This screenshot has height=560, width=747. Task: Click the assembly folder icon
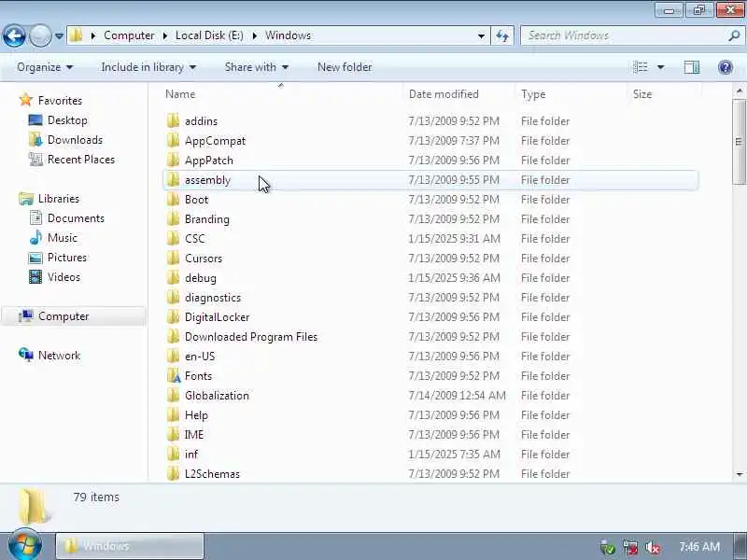[x=173, y=179]
